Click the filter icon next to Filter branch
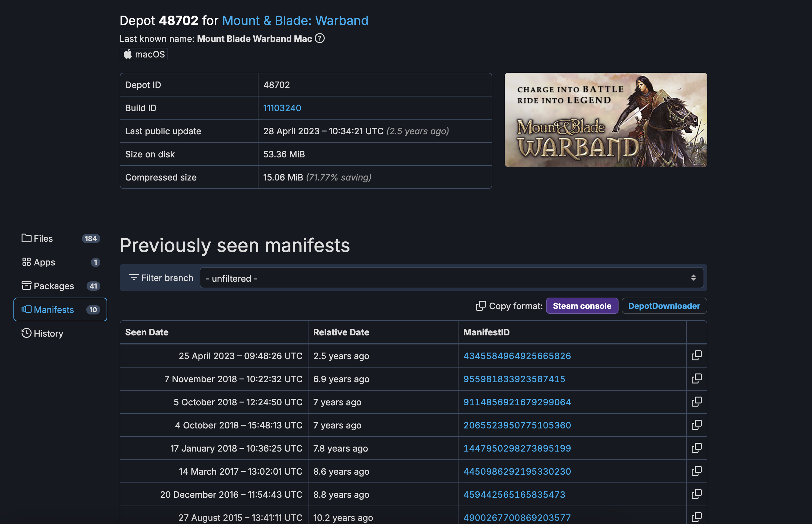 click(x=133, y=278)
